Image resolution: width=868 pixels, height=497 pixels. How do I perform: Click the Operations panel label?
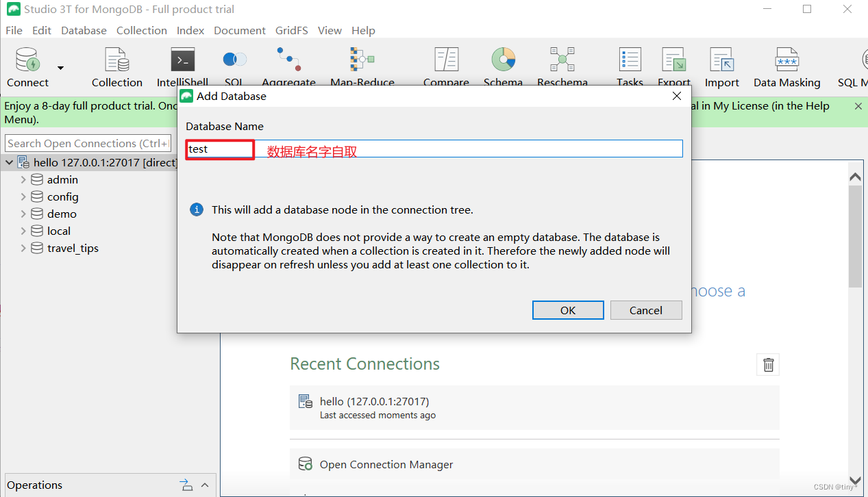[x=35, y=485]
